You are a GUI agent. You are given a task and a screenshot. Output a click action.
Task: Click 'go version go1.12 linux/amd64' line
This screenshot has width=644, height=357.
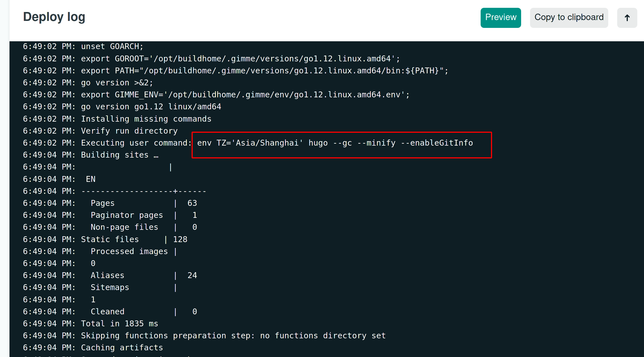pyautogui.click(x=122, y=107)
